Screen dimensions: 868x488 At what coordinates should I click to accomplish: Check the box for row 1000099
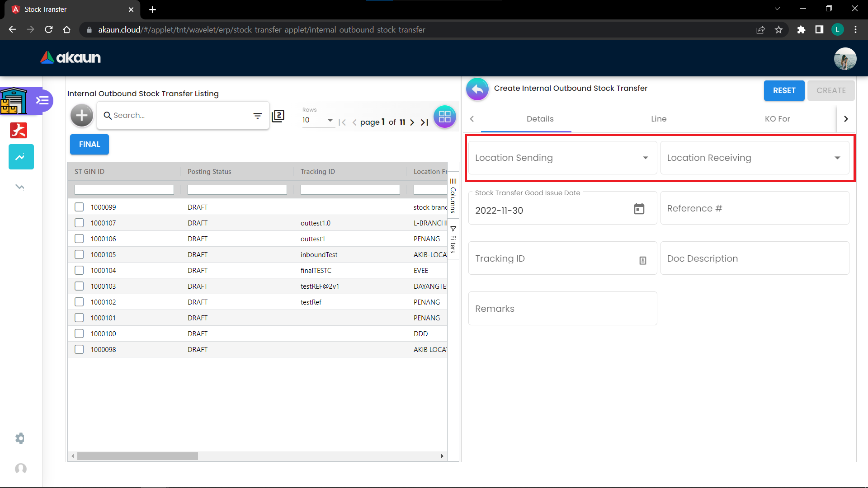point(79,207)
